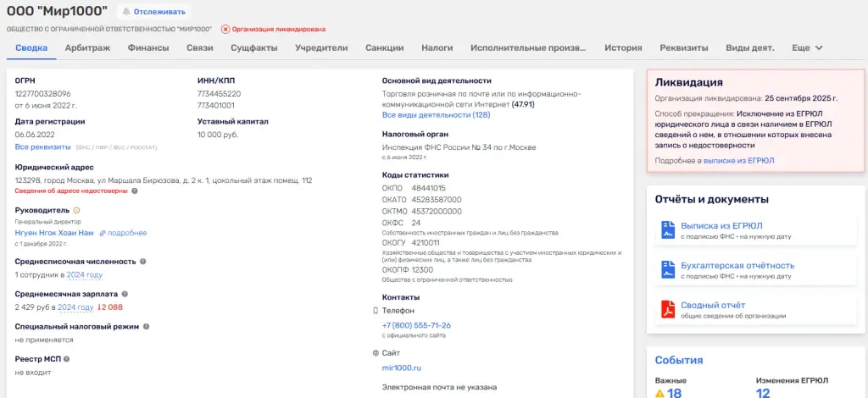Viewport: 868px width, 398px height.
Task: Open the Санкции tab
Action: point(384,47)
